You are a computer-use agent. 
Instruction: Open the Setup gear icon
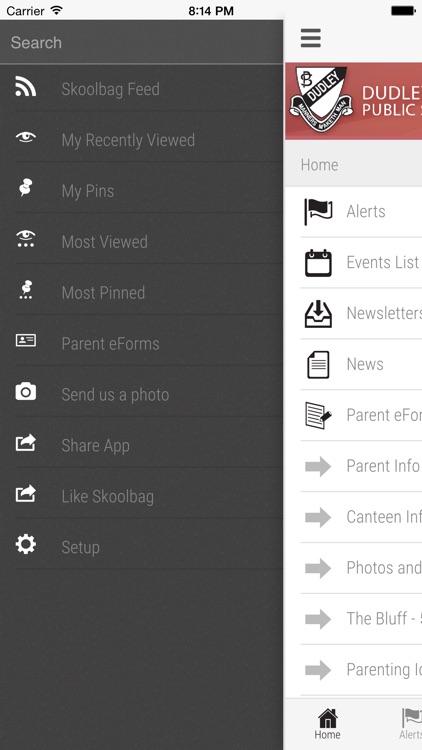(x=25, y=544)
